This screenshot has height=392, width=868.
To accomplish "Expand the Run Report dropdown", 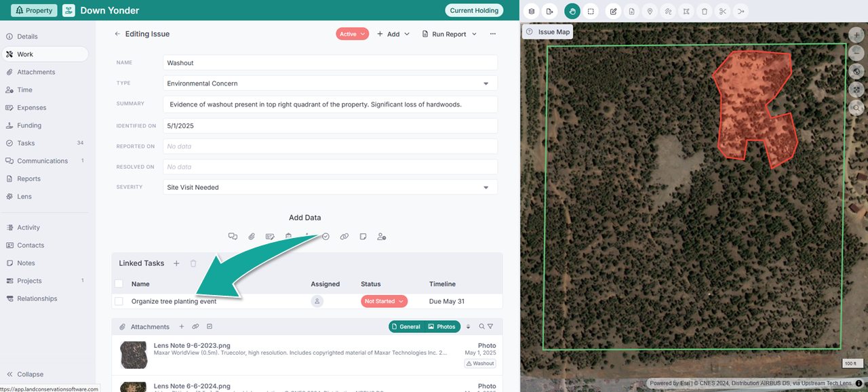I will pos(450,34).
